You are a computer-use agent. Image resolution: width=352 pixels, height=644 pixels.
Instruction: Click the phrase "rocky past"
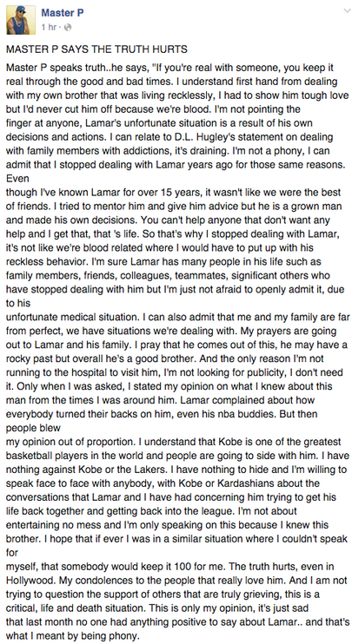coord(27,358)
